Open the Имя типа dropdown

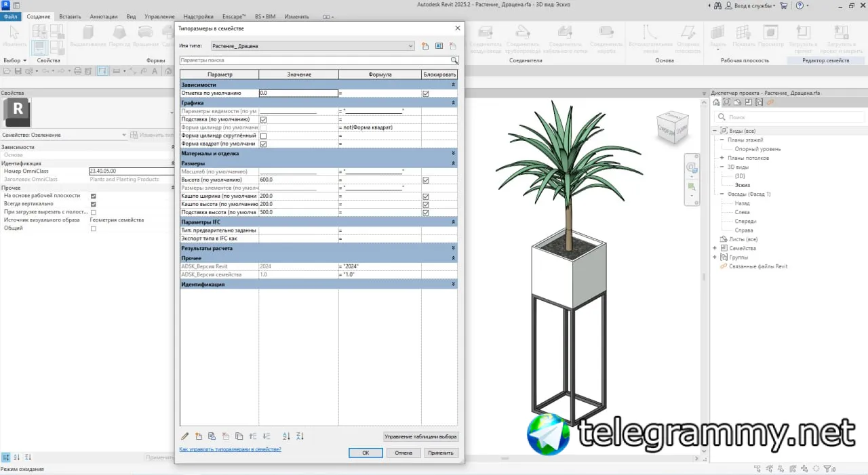point(312,46)
